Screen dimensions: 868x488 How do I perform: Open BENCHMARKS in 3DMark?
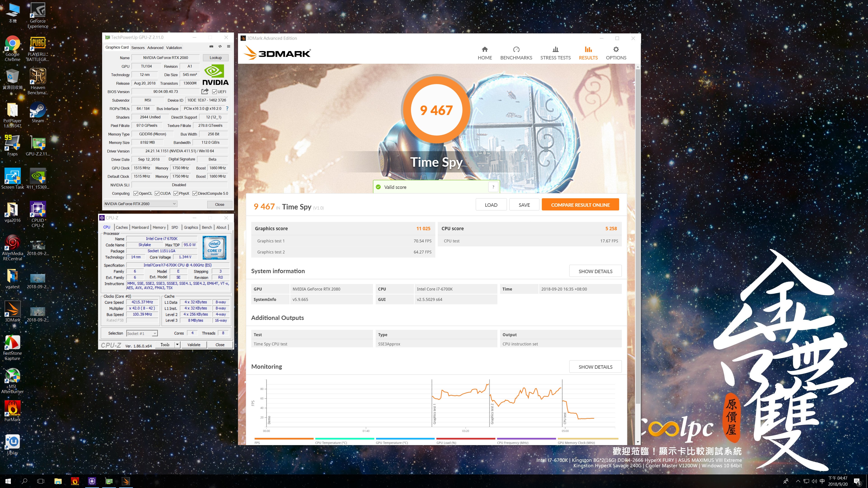[516, 53]
